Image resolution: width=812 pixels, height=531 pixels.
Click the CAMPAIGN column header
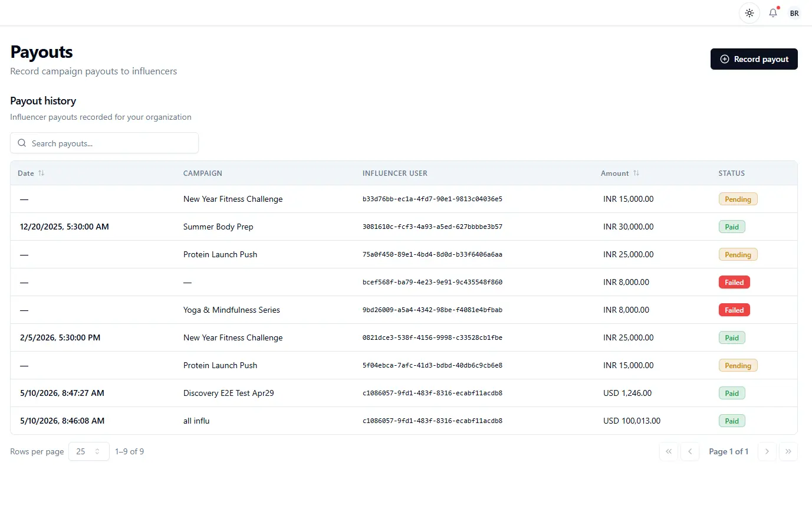pyautogui.click(x=203, y=173)
